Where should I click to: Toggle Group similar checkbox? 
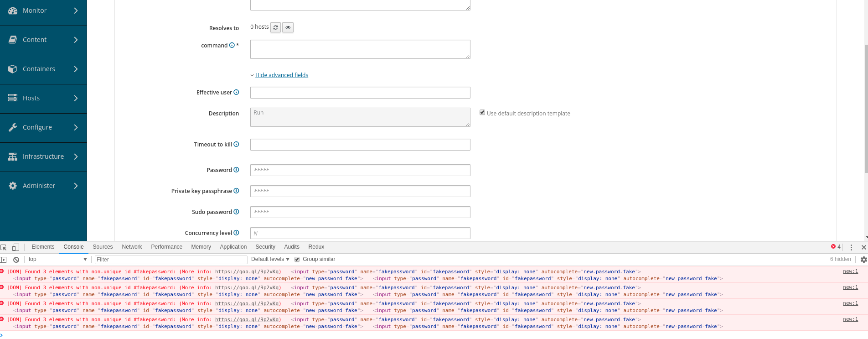click(297, 259)
